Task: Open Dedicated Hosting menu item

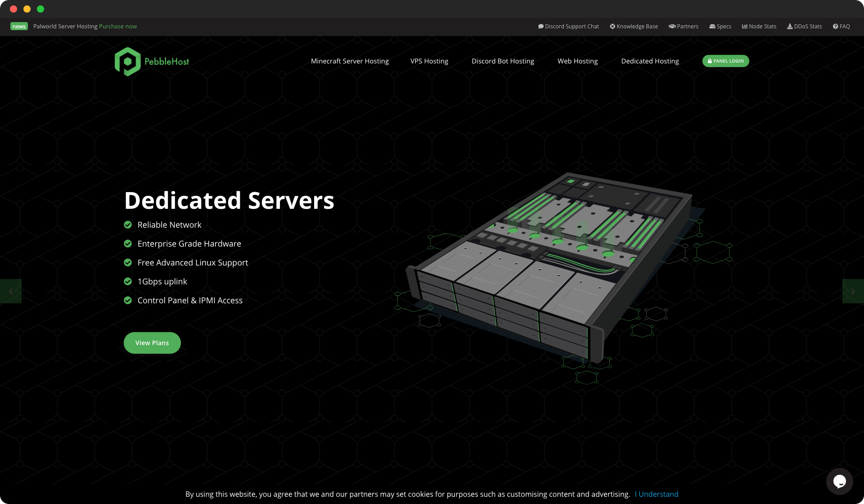Action: tap(650, 61)
